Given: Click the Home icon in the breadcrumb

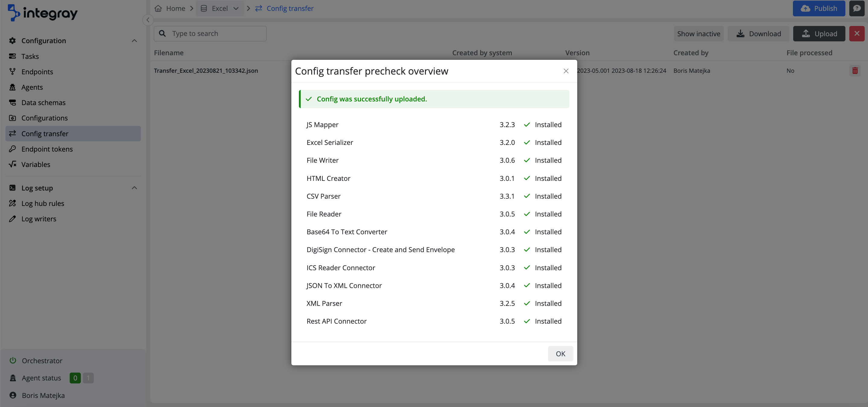Looking at the screenshot, I should [158, 8].
